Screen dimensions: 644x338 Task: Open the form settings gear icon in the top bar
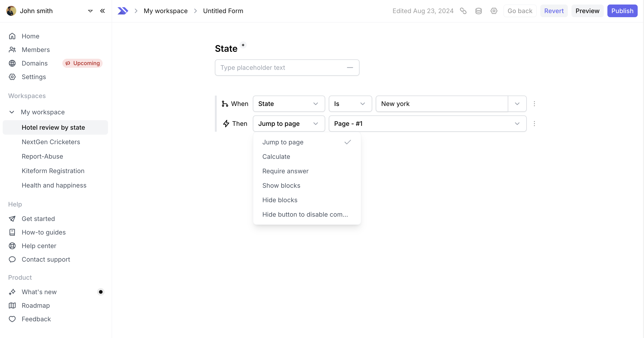[494, 11]
